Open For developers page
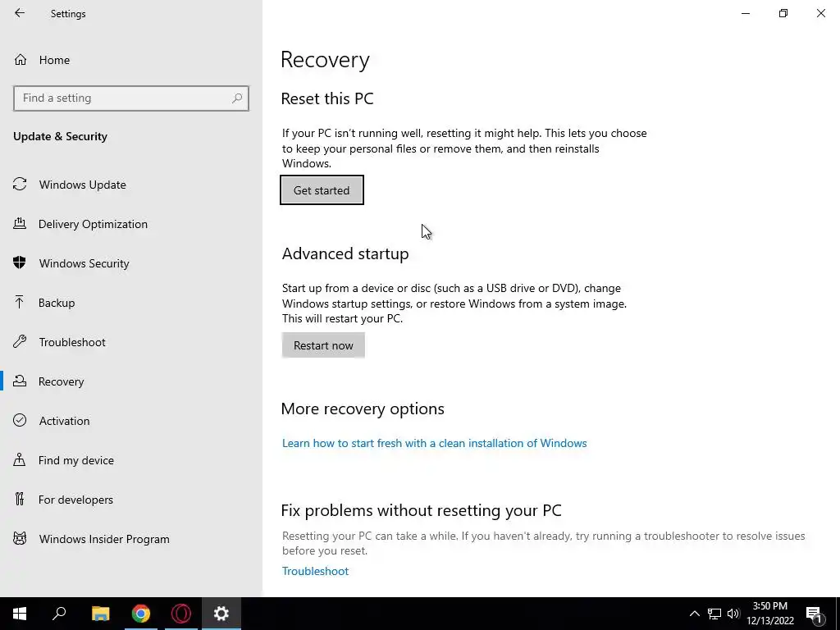840x630 pixels. click(x=75, y=500)
